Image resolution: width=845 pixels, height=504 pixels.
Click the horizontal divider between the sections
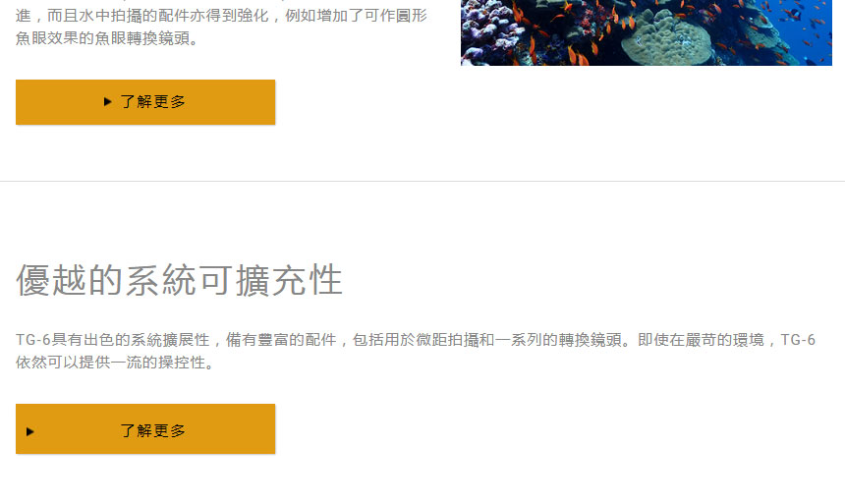tap(422, 181)
